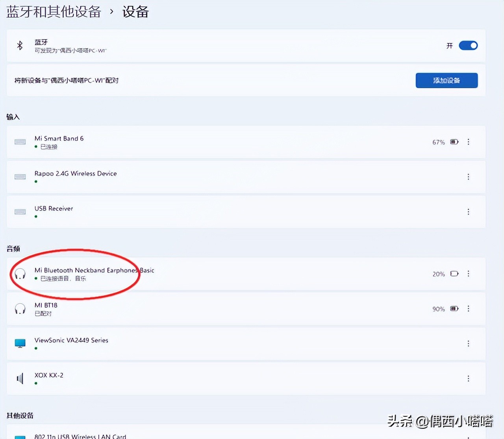Click the monitor icon for ViewSonic VA2449 Series
504x439 pixels.
20,343
